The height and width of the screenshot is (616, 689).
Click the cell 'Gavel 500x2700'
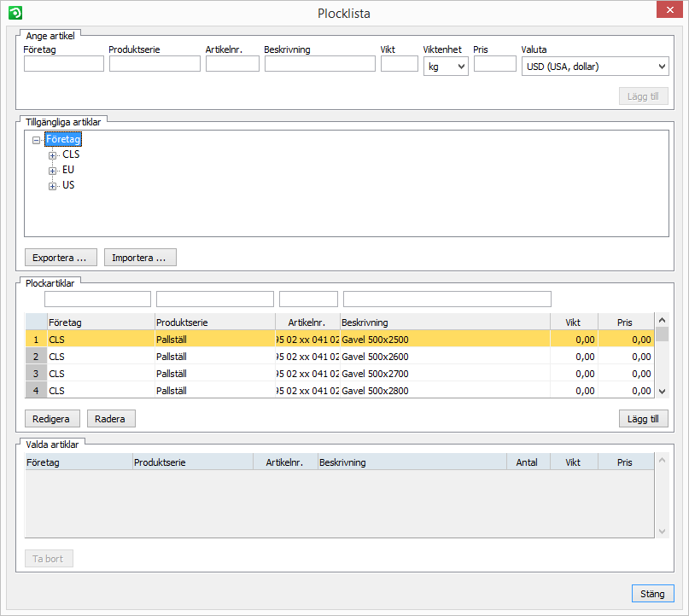pyautogui.click(x=445, y=374)
